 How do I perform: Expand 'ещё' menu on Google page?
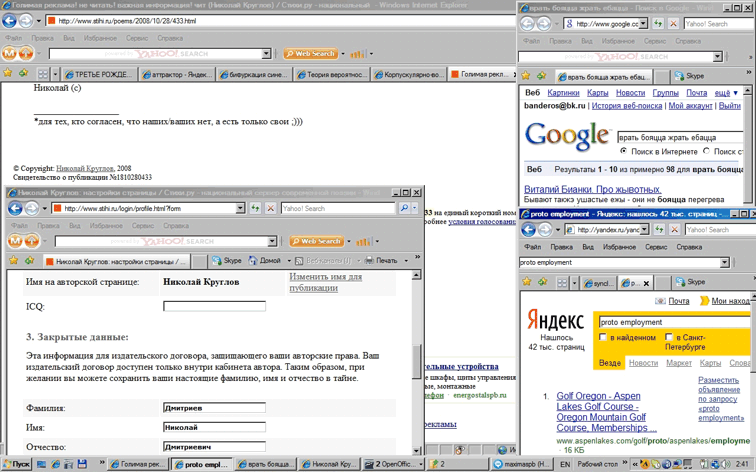pos(726,93)
